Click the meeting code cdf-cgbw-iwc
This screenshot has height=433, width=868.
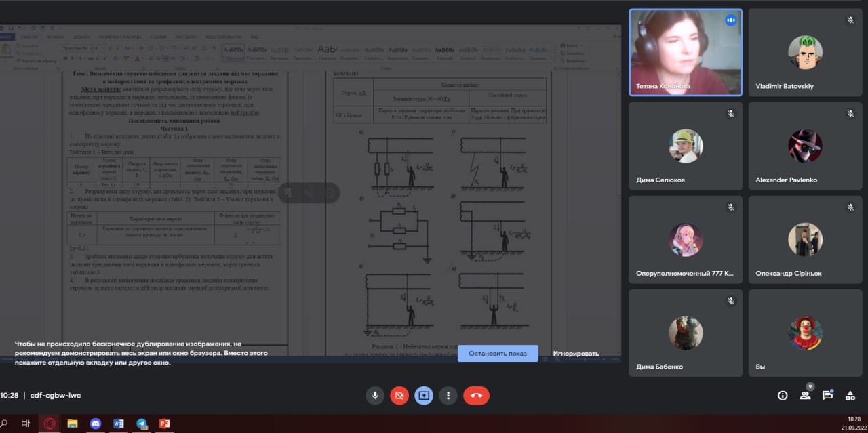56,395
